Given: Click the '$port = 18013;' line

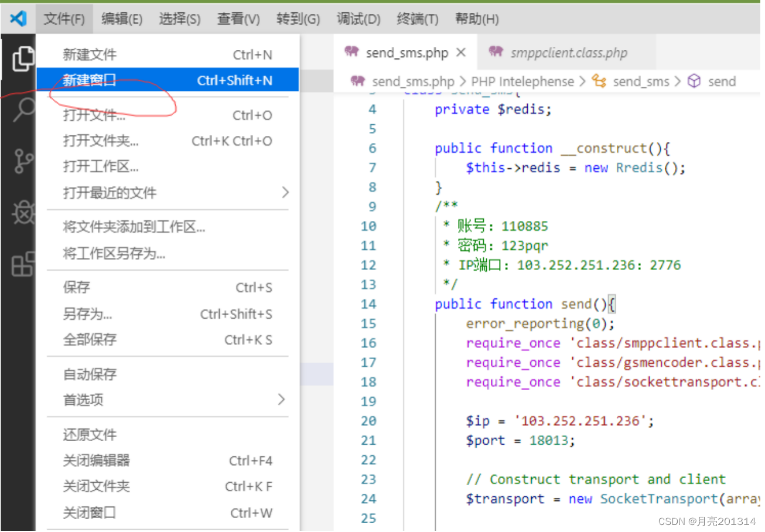Looking at the screenshot, I should 521,440.
